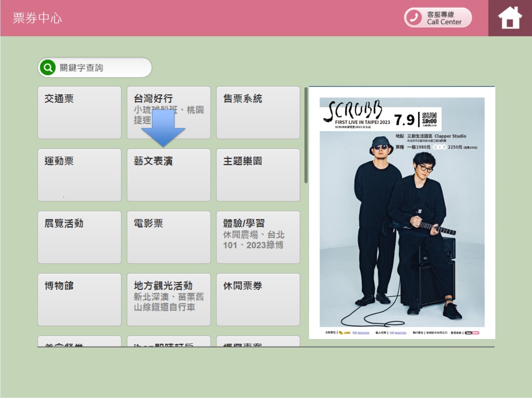Open 售票系統 ticketing system
The height and width of the screenshot is (399, 532).
pos(258,113)
